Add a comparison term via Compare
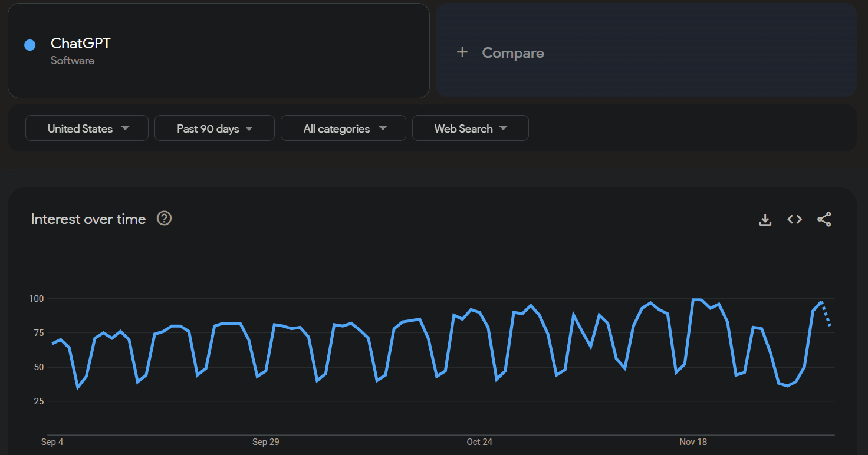 tap(646, 51)
